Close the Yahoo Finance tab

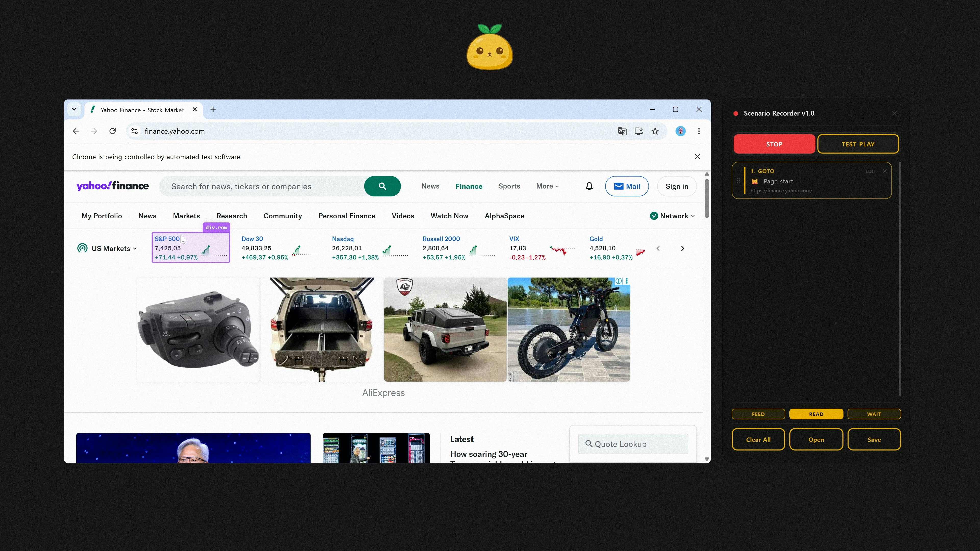[195, 109]
